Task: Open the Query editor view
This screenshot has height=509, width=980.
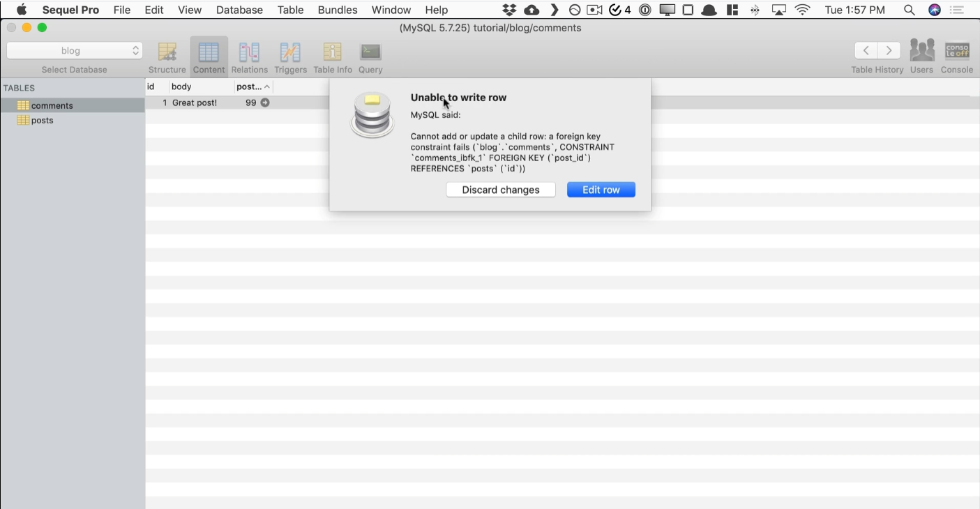Action: click(370, 56)
